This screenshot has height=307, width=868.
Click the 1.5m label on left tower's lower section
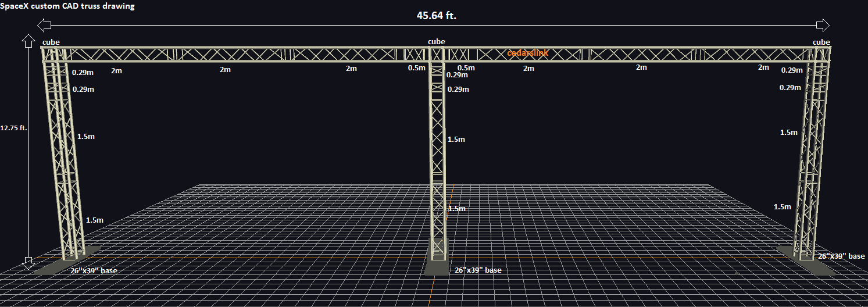[x=95, y=220]
